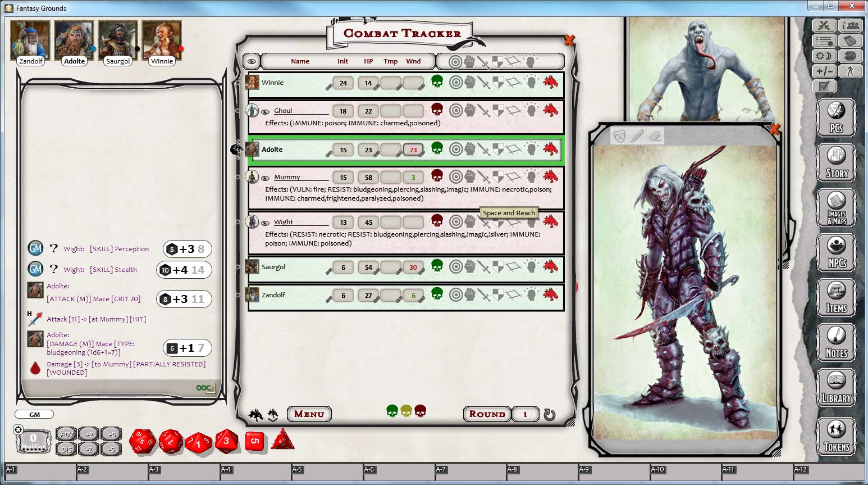
Task: Roll the red d10 die
Action: click(x=198, y=442)
